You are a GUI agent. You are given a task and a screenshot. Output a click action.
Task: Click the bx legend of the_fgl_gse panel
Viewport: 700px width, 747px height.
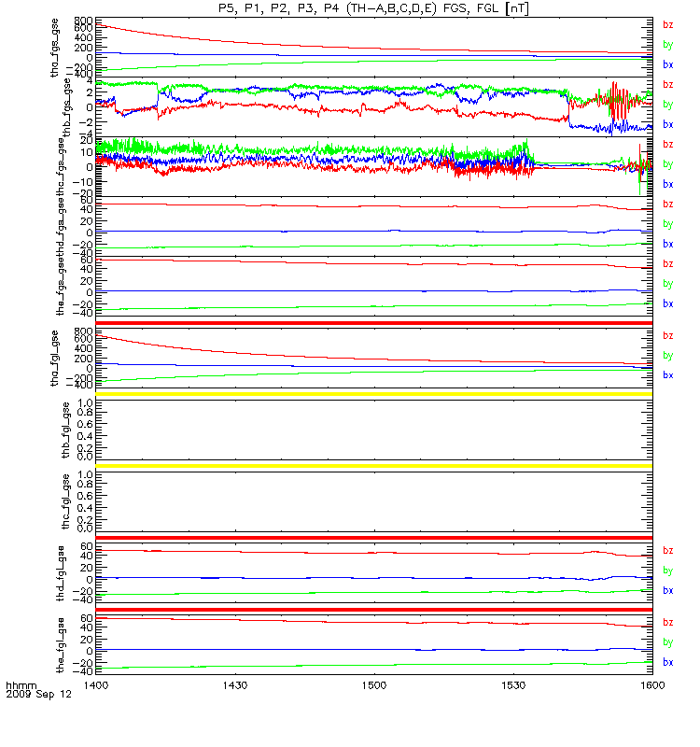click(668, 663)
